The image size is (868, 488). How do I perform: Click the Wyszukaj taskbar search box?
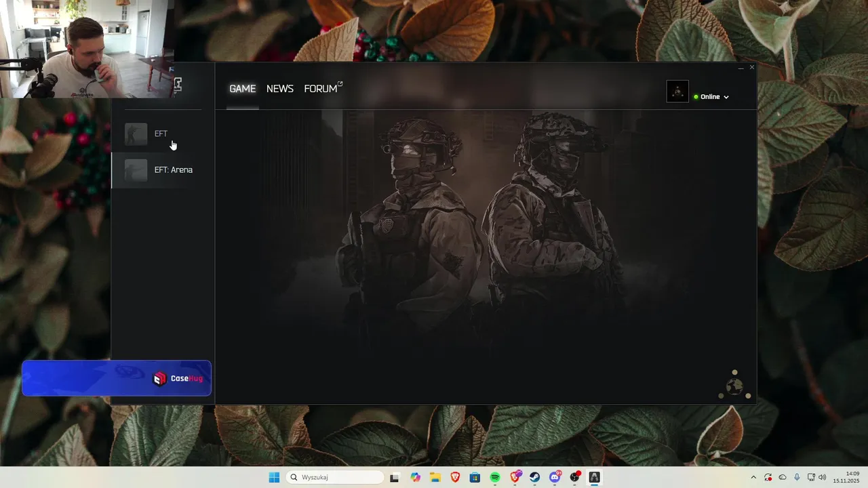click(x=335, y=477)
